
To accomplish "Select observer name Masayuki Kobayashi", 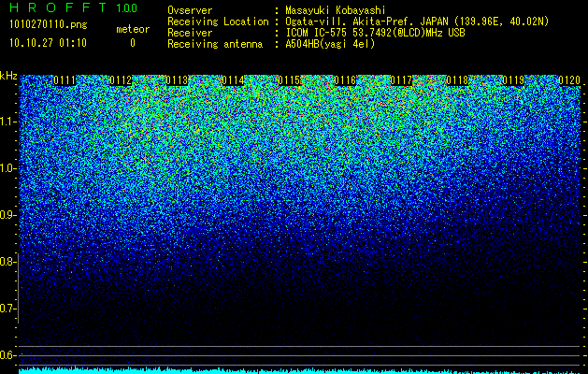I will point(336,10).
